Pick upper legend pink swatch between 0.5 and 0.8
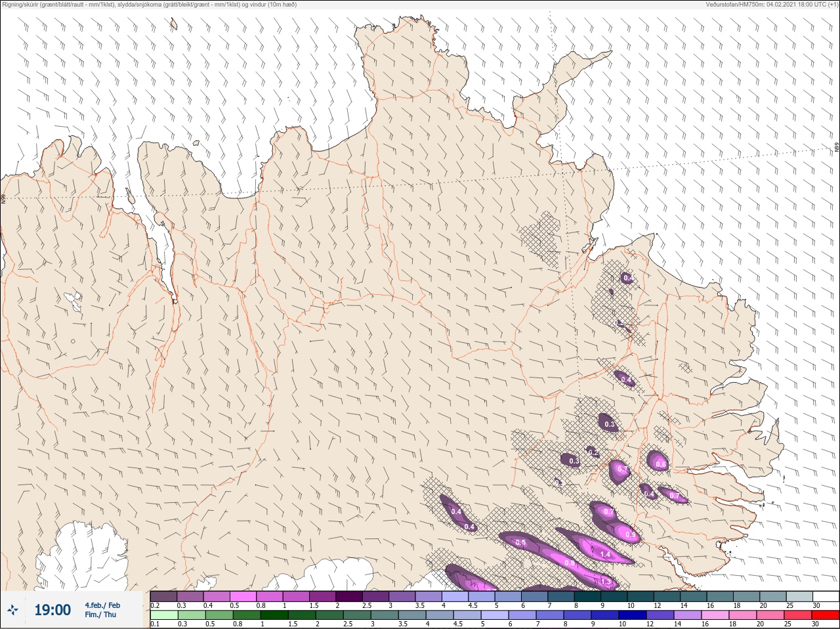The image size is (840, 629). point(243,596)
